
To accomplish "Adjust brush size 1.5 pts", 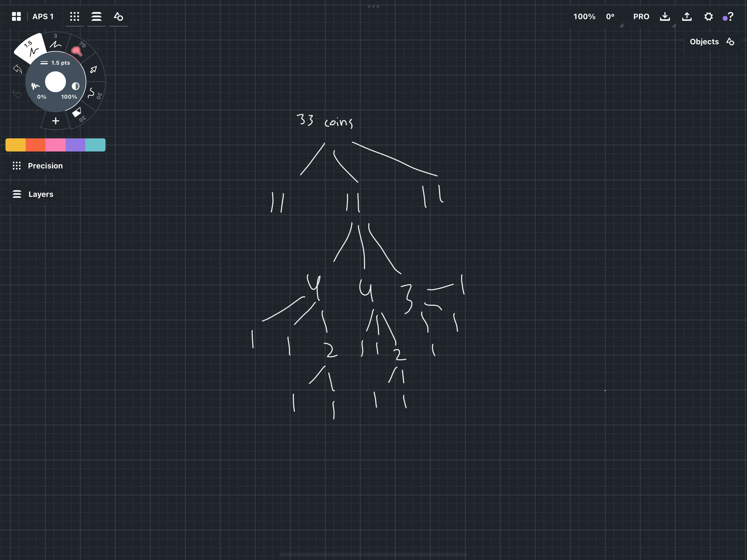I will [56, 63].
